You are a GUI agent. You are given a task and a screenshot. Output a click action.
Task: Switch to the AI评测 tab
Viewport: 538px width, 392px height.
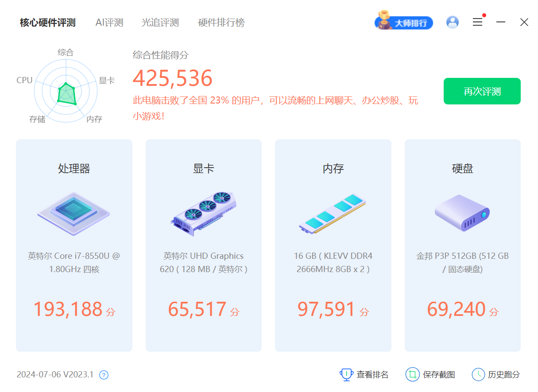tap(109, 23)
